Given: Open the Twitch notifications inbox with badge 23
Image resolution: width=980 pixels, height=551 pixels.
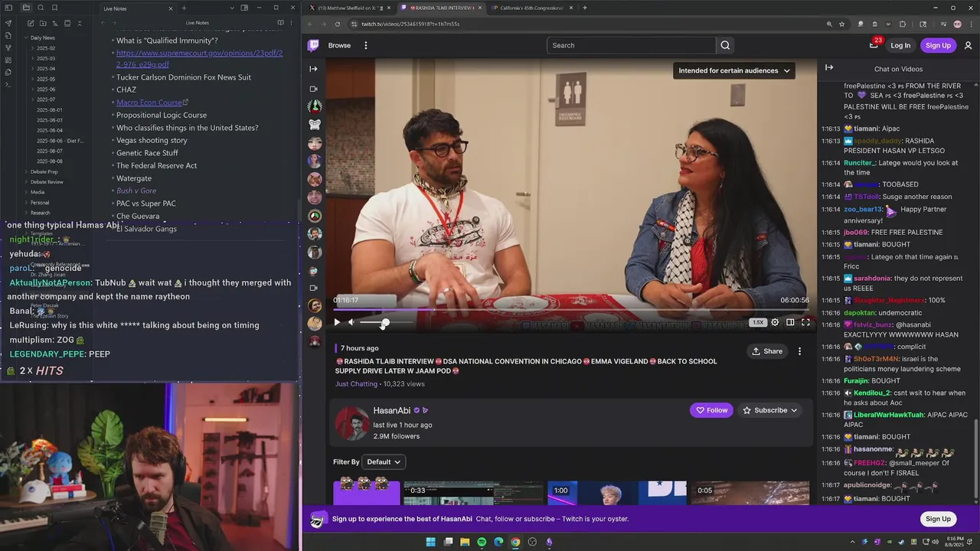Looking at the screenshot, I should pos(874,45).
